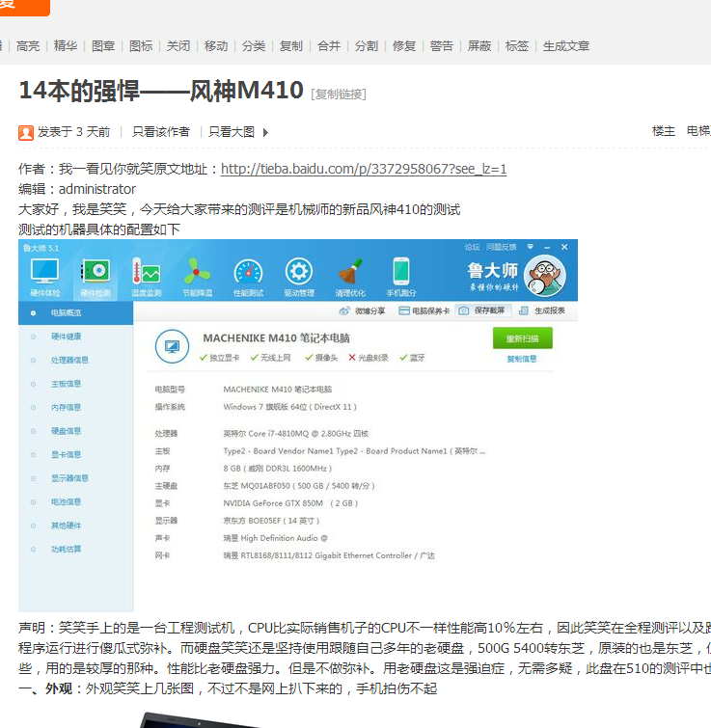Screen dimensions: 711x728
Task: Click the 鲁大师 mascot avatar
Action: point(545,276)
